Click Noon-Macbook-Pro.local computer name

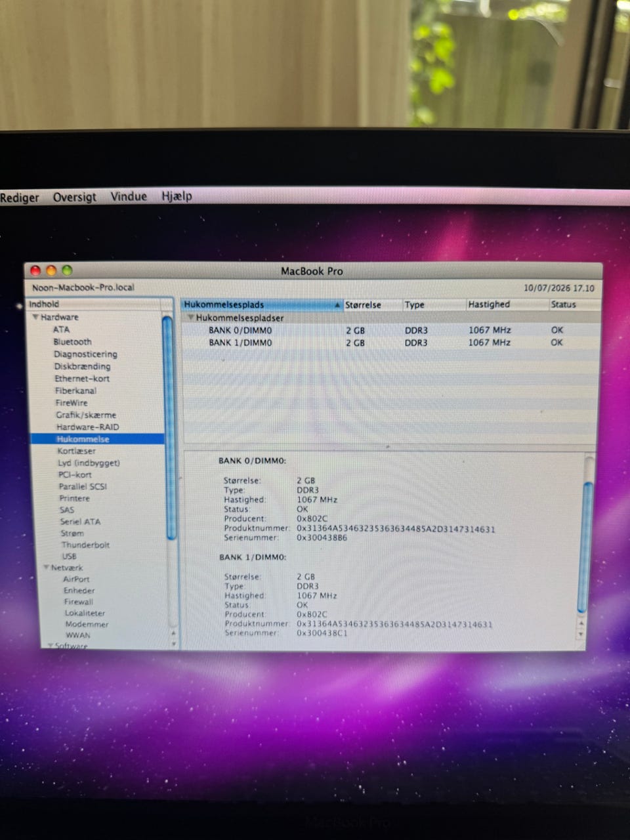click(x=83, y=287)
